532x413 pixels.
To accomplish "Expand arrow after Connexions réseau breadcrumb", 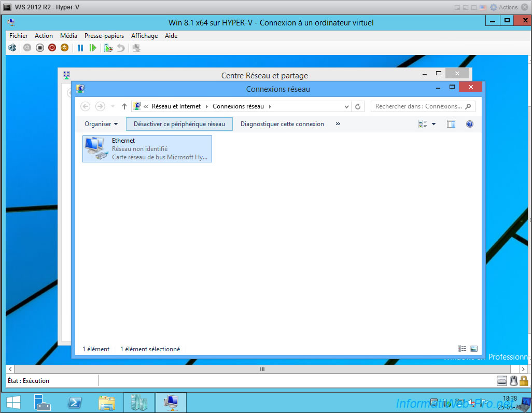I will pos(270,106).
